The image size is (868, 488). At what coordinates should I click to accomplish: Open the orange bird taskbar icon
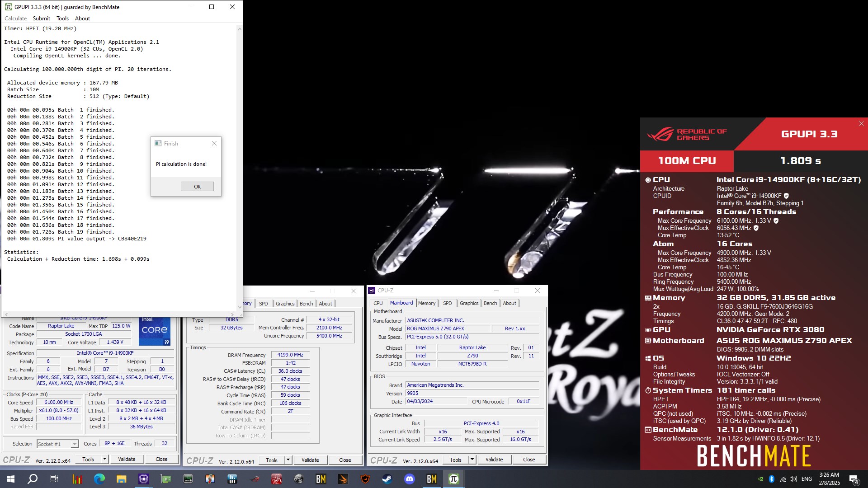[x=343, y=479]
